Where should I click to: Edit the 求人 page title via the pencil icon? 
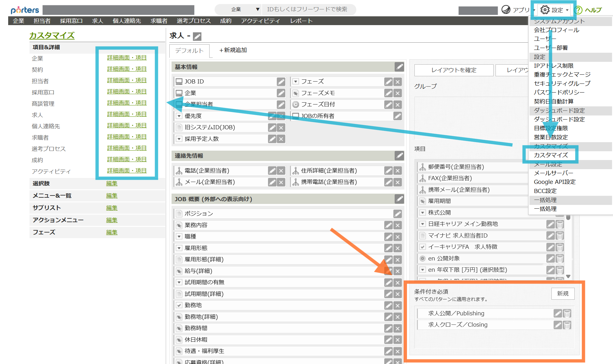pyautogui.click(x=197, y=36)
